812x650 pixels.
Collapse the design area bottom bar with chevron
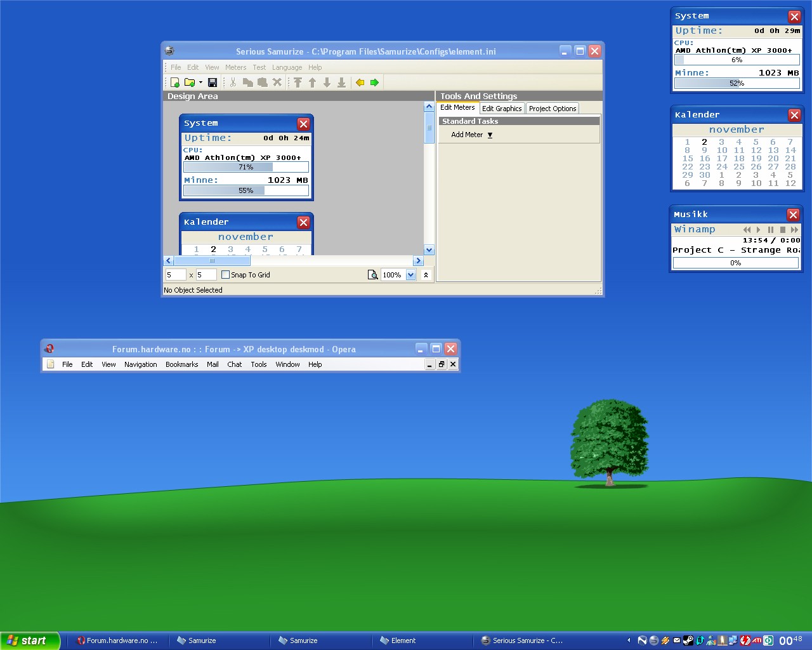426,275
